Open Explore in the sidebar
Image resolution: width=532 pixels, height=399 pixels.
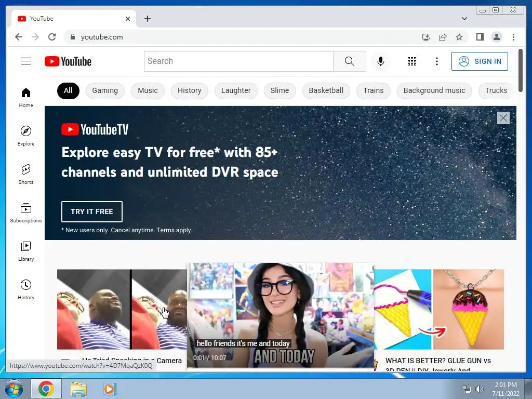pos(26,136)
